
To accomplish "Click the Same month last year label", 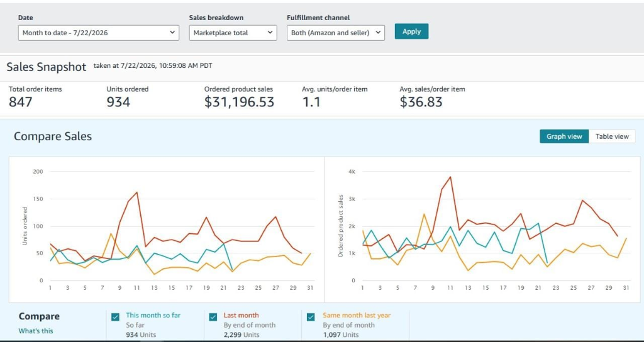I will pos(357,316).
